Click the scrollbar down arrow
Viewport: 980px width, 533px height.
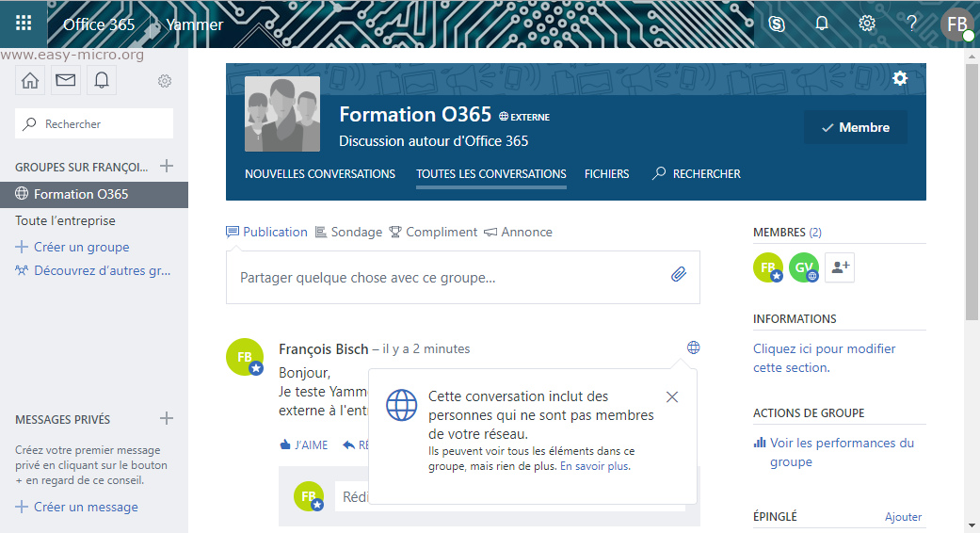pos(972,526)
